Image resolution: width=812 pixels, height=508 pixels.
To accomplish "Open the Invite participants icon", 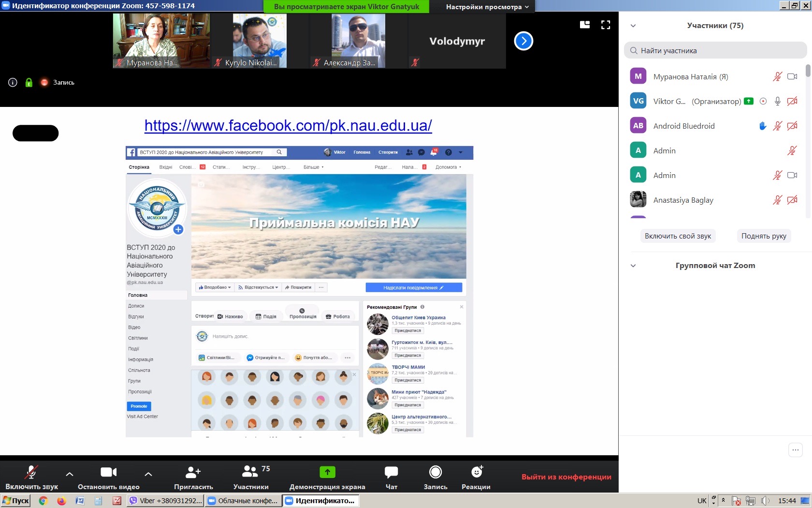I will [193, 472].
